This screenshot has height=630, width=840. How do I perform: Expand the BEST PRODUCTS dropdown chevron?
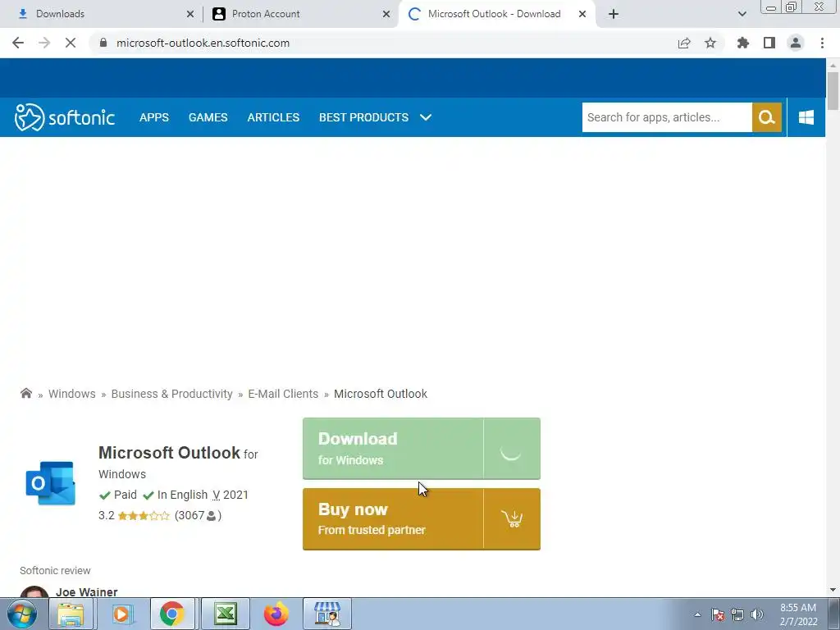(x=426, y=117)
